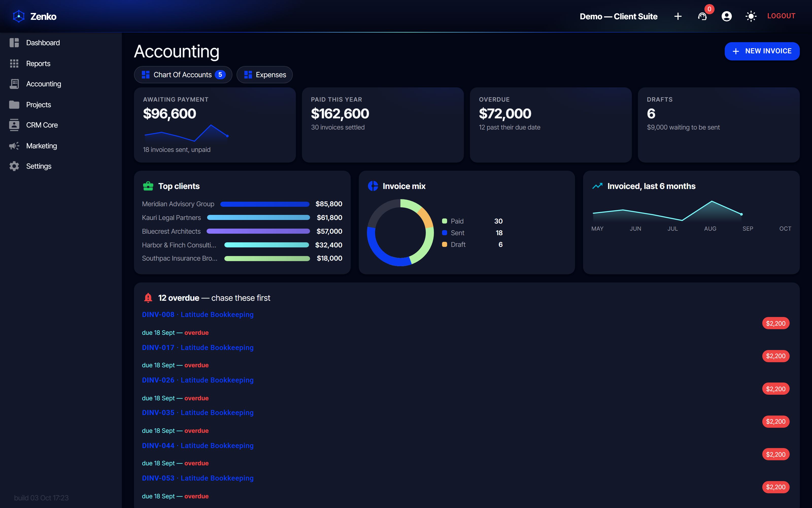Click the Overdue $72,000 card

point(551,125)
